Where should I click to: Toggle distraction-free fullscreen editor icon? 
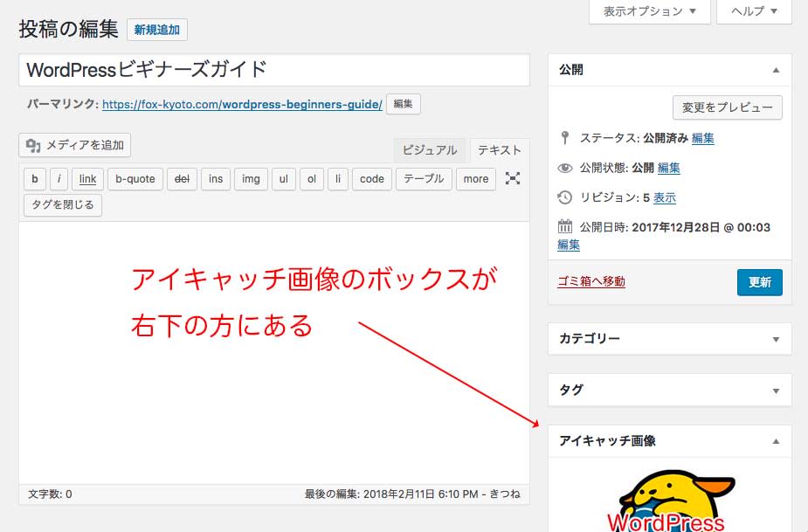pos(512,178)
